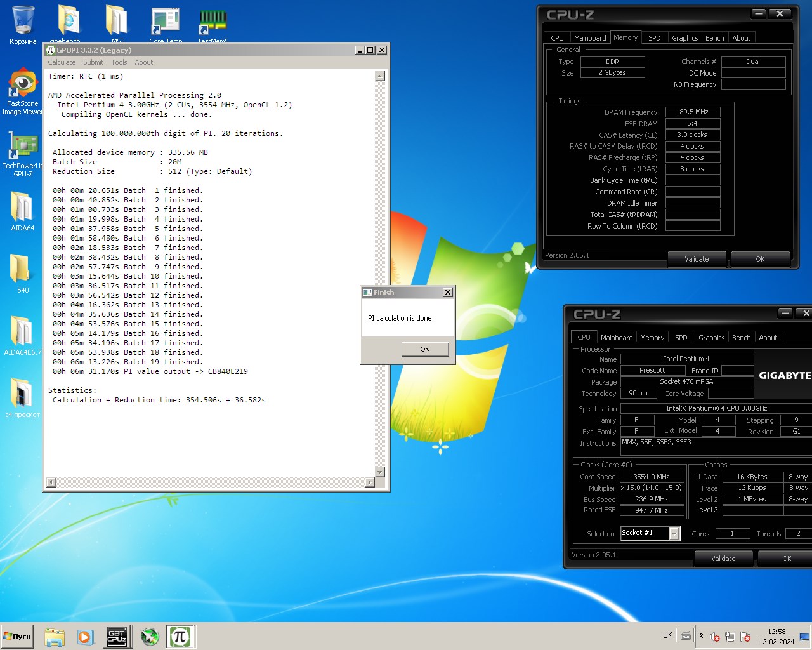
Task: Open Bench tab in bottom CPU-Z
Action: coord(742,338)
